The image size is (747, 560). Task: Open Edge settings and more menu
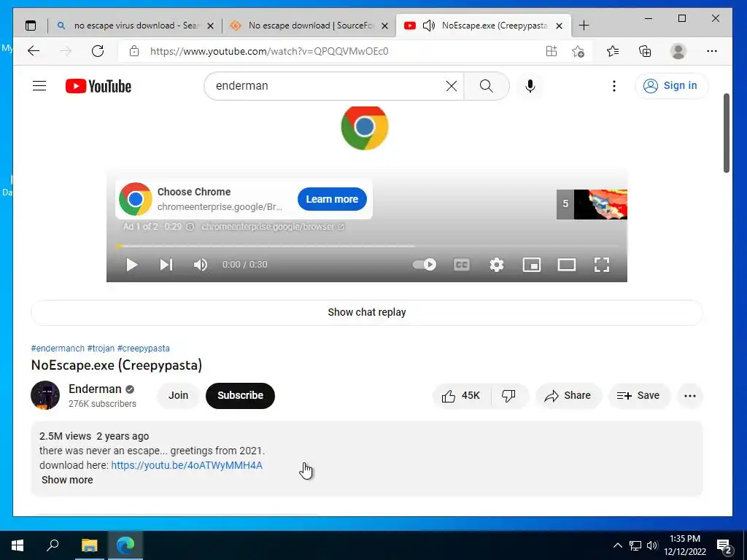pyautogui.click(x=712, y=51)
